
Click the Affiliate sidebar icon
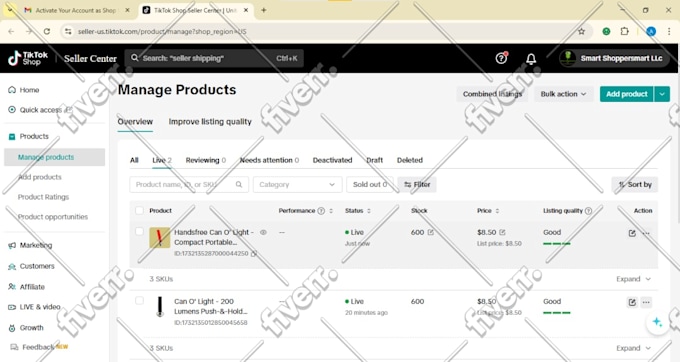coord(12,287)
